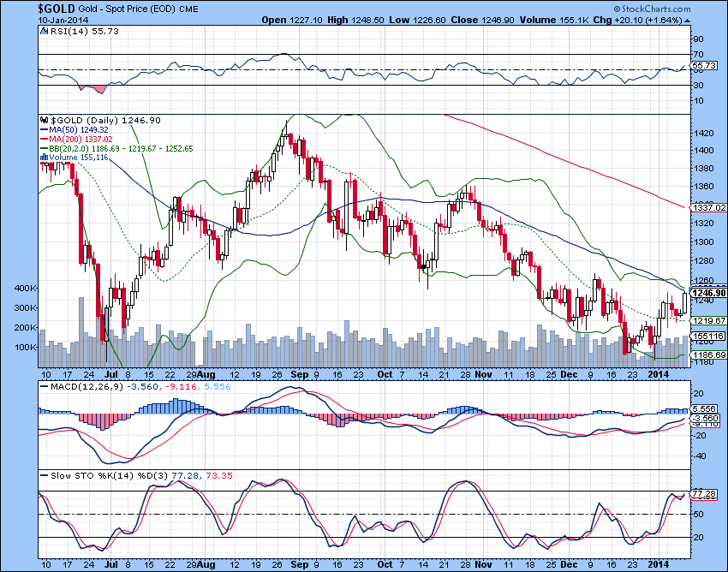
Task: Click the 'Gold - Spot Price (EOD)' title text
Action: [127, 9]
